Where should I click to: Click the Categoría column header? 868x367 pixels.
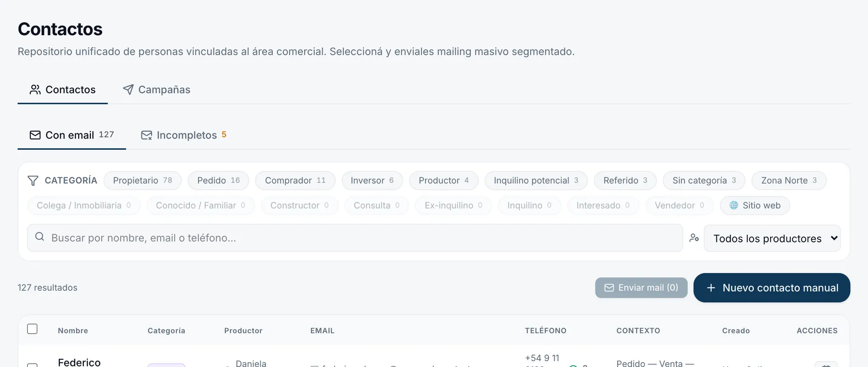pos(166,331)
